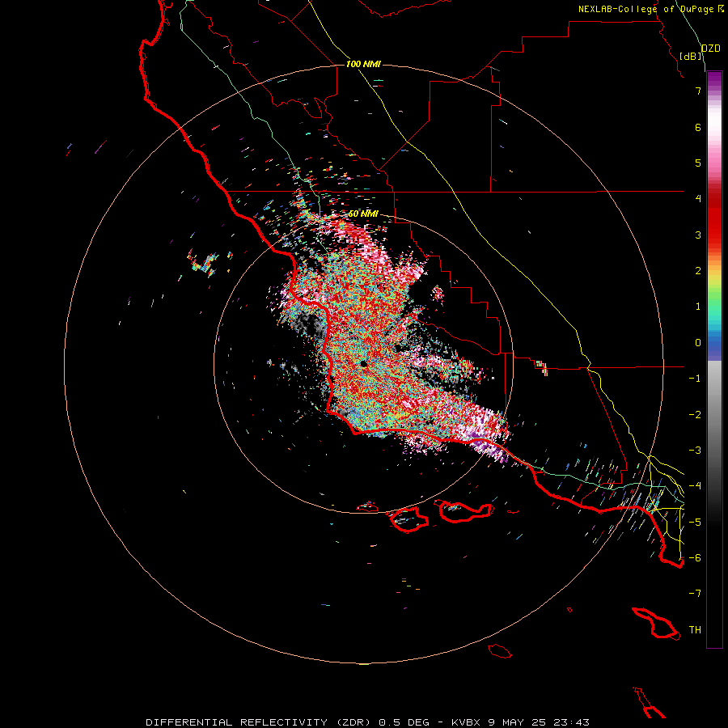Click the -2 value on the scale
Screen dimensions: 728x728
(695, 415)
